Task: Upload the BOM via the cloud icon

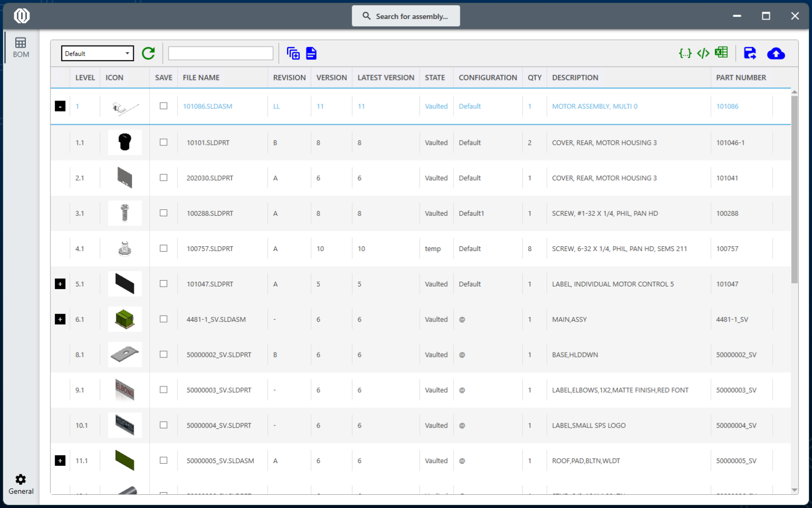Action: pos(776,53)
